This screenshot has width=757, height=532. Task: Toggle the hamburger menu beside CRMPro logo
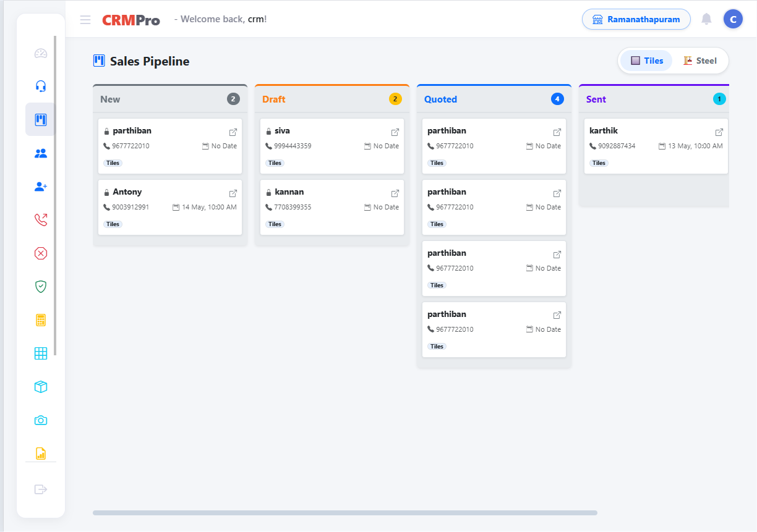(85, 20)
